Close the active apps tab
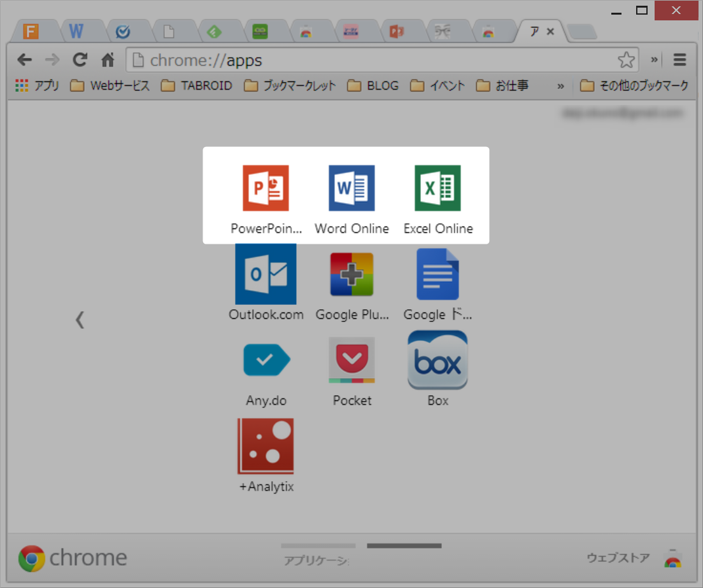 (551, 31)
